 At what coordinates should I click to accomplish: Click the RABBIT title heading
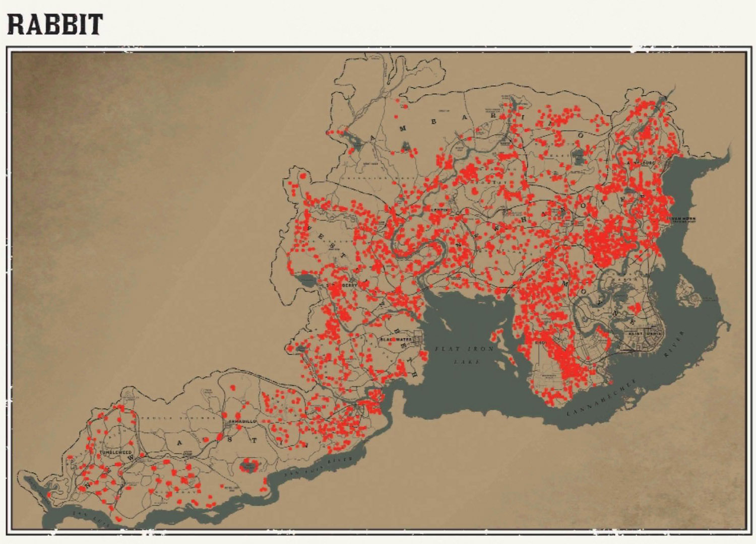(x=55, y=25)
